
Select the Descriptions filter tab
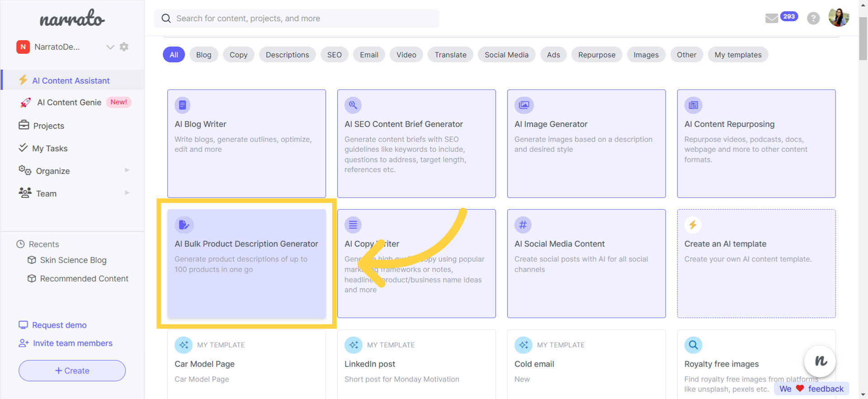287,55
